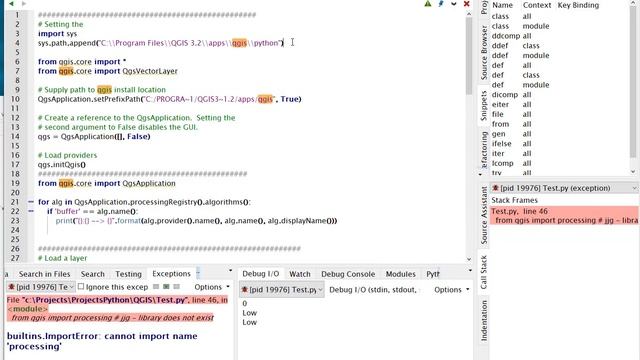The width and height of the screenshot is (640, 360).
Task: Toggle the editor stick pin icon
Action: pos(441,4)
